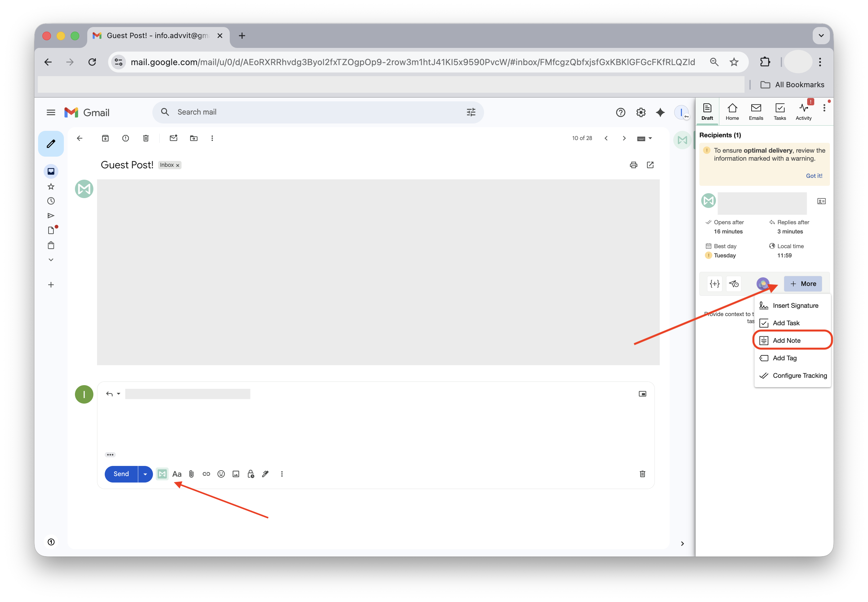Open the Gemini sparkle assistant
The width and height of the screenshot is (868, 602).
tap(661, 112)
